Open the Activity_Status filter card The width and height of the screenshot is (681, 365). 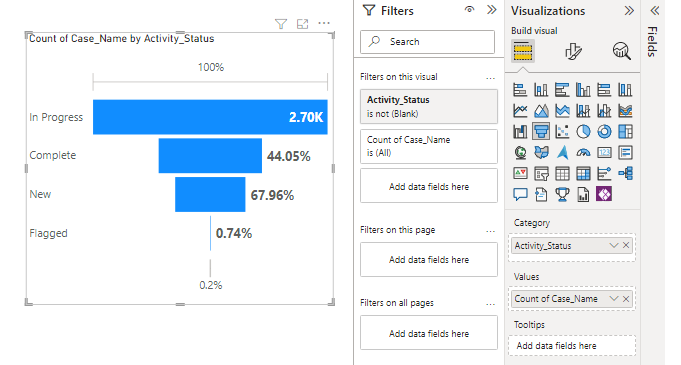[x=429, y=106]
